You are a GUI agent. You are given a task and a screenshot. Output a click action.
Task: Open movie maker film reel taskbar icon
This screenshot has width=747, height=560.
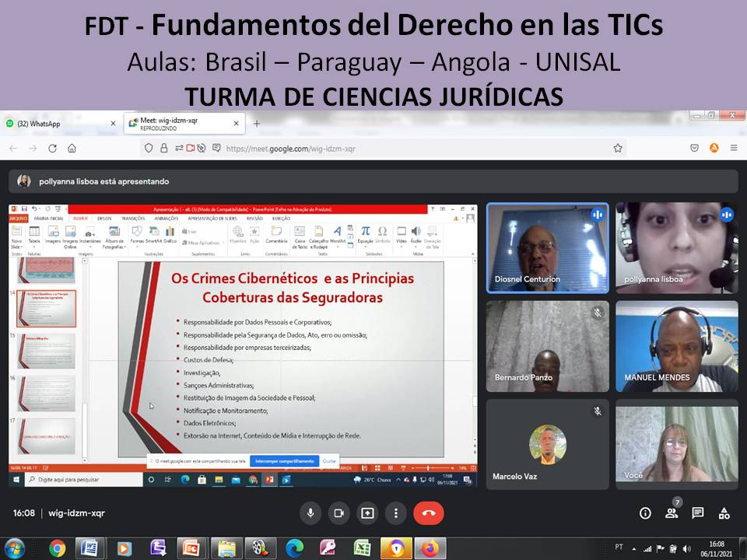260,548
